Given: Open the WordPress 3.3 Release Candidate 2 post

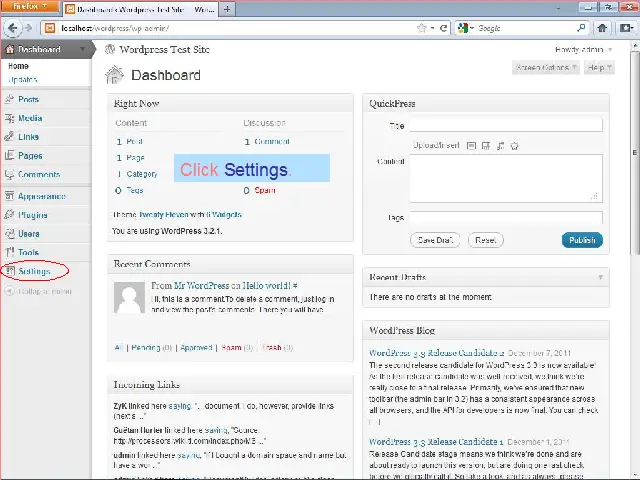Looking at the screenshot, I should pyautogui.click(x=434, y=353).
